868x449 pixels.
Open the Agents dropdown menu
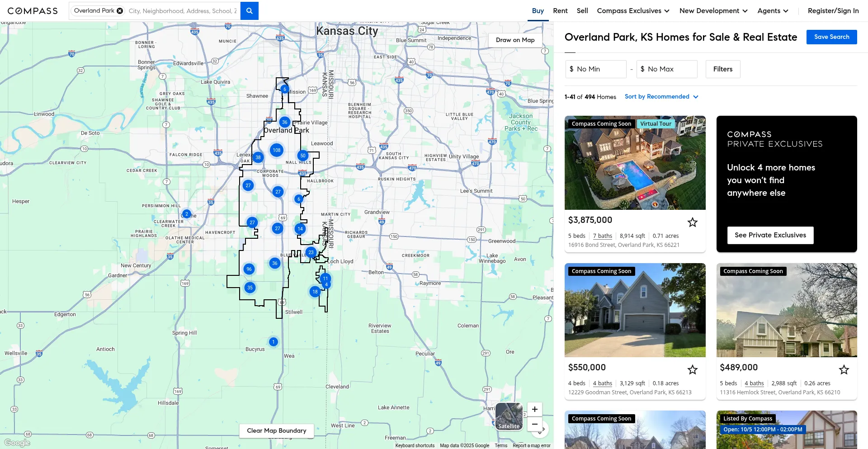coord(773,11)
